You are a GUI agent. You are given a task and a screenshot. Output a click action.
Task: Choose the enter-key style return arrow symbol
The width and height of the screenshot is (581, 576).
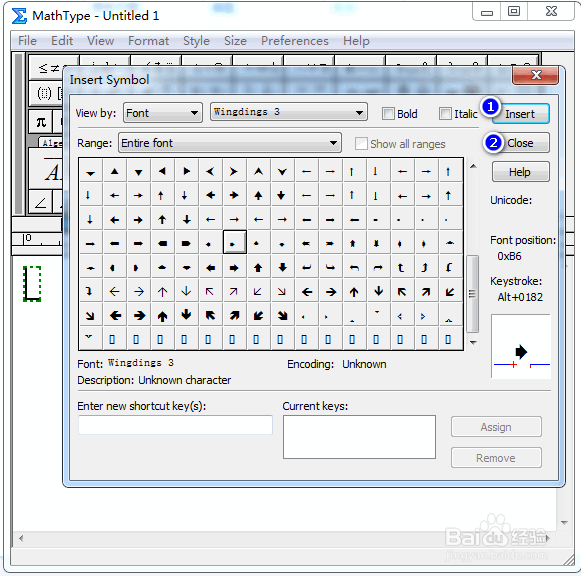[x=306, y=267]
